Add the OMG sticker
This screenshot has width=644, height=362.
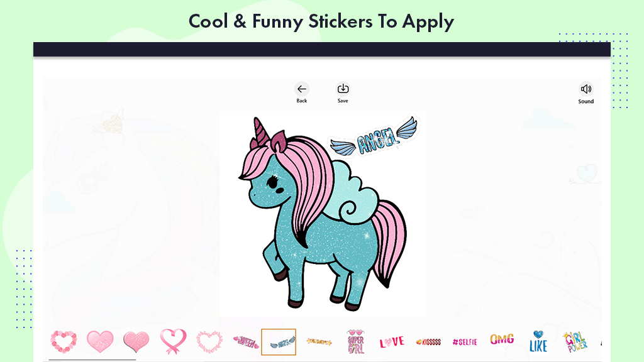point(501,339)
